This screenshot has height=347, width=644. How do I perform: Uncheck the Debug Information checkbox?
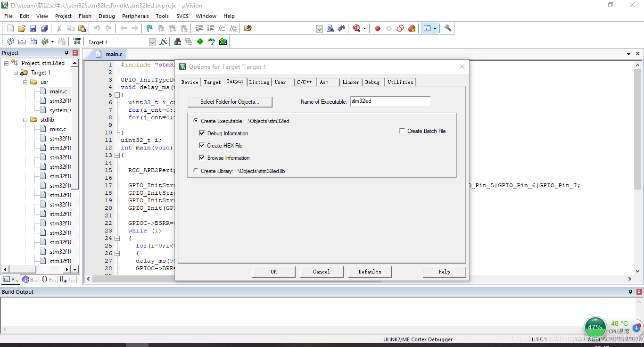[202, 133]
